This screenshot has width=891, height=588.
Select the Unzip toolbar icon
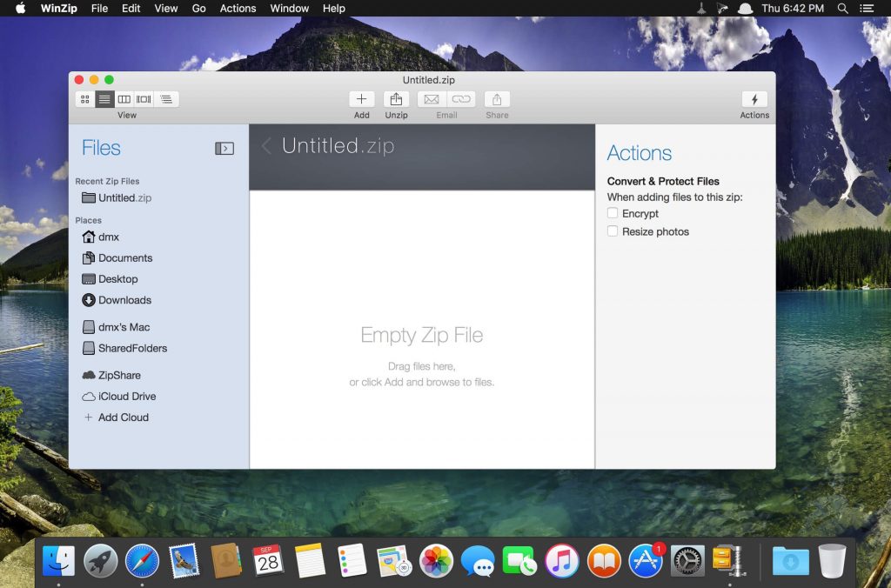click(x=396, y=98)
